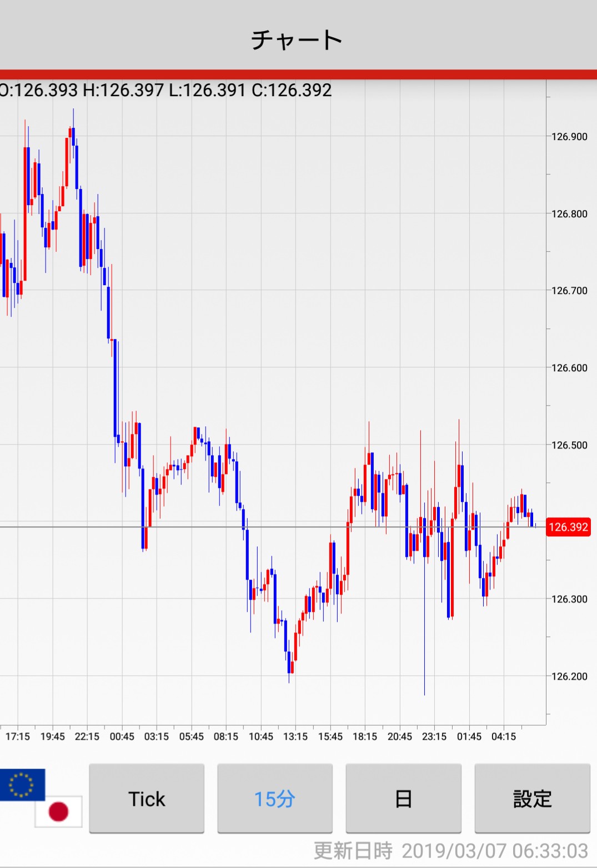The image size is (597, 868).
Task: Select the 23:15 time axis marker
Action: click(434, 736)
